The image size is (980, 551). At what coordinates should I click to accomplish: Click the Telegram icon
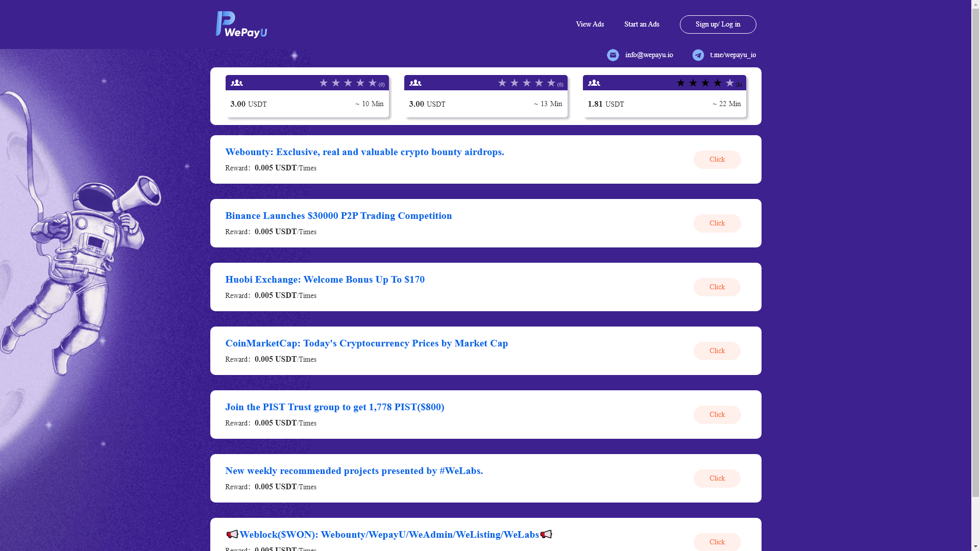coord(698,55)
